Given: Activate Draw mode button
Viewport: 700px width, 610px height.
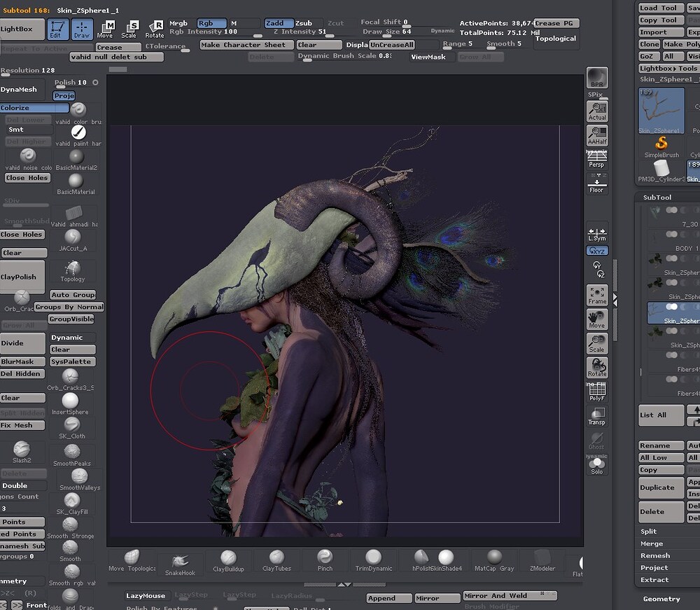Looking at the screenshot, I should coord(82,29).
